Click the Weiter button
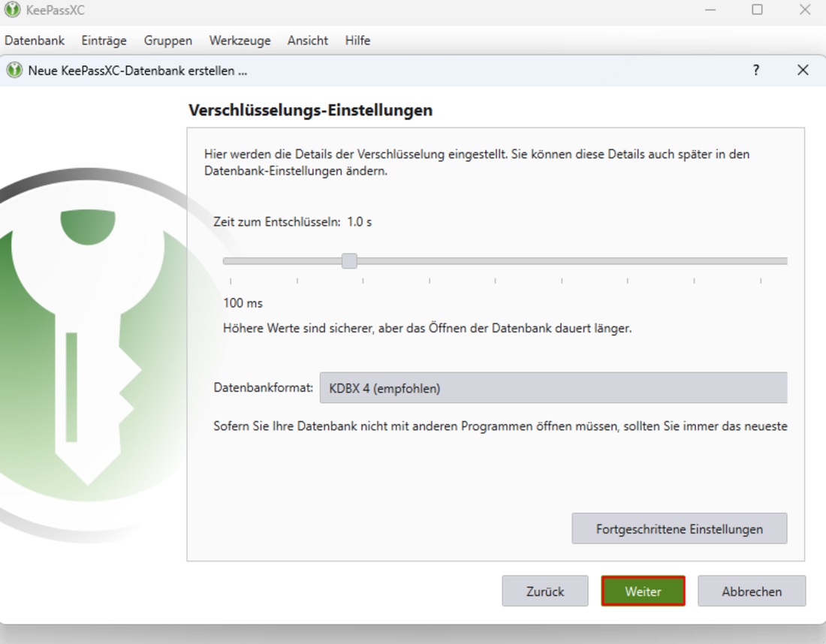The width and height of the screenshot is (826, 644). (643, 591)
